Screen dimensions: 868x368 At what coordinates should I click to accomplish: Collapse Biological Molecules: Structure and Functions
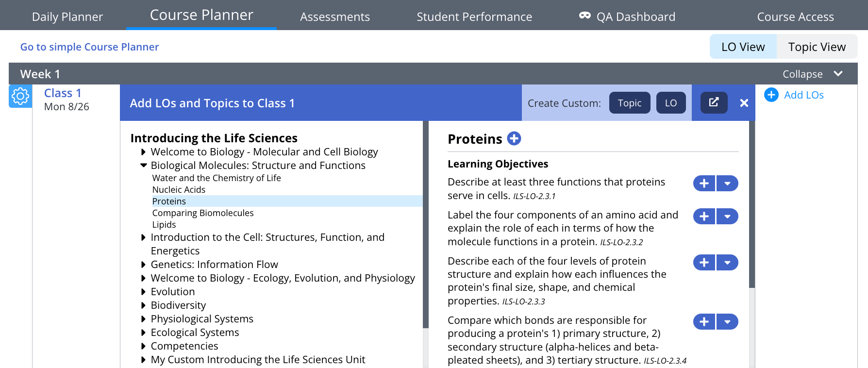coord(144,166)
